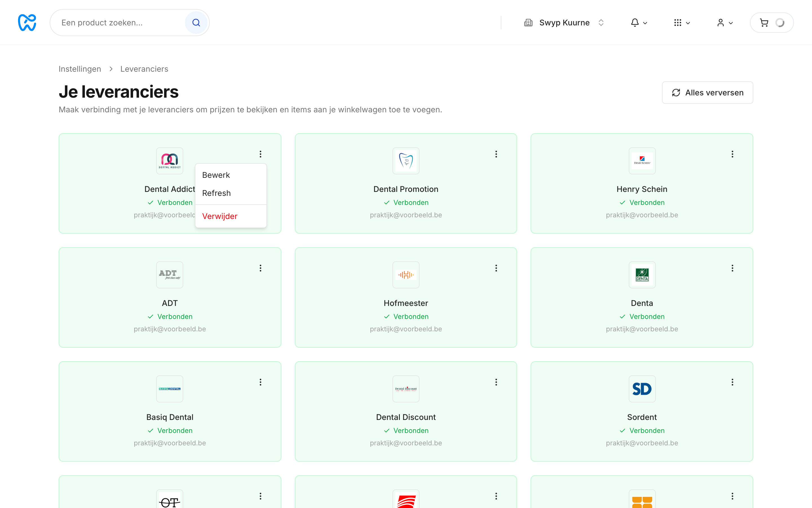812x508 pixels.
Task: Open the ADT three-dot menu
Action: 261,268
